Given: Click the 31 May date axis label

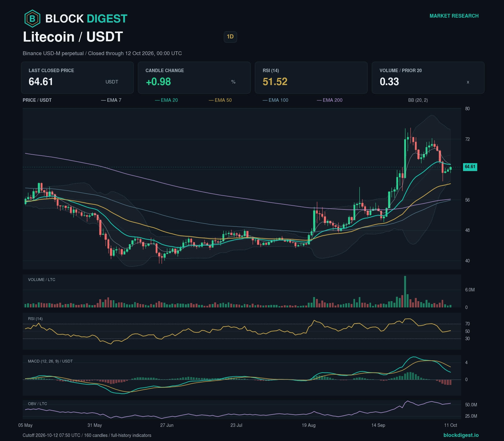Looking at the screenshot, I should 94,425.
